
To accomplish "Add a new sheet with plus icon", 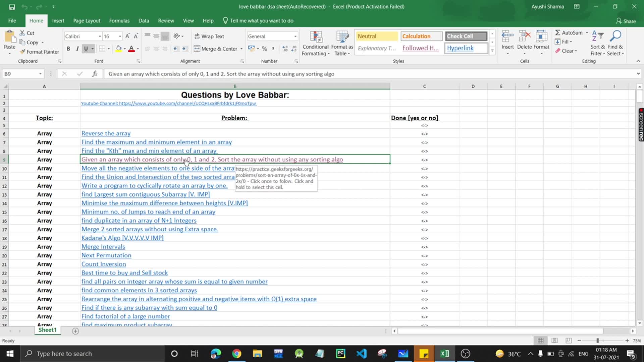I will [x=75, y=331].
